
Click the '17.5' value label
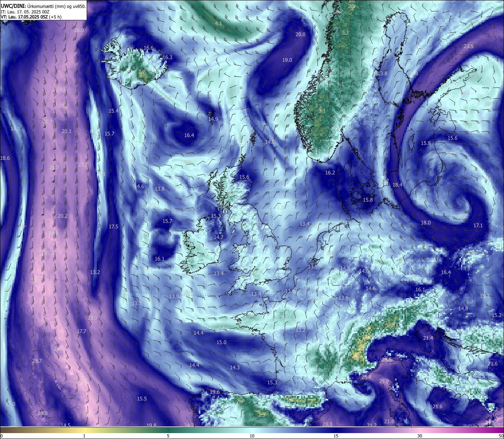click(x=113, y=227)
